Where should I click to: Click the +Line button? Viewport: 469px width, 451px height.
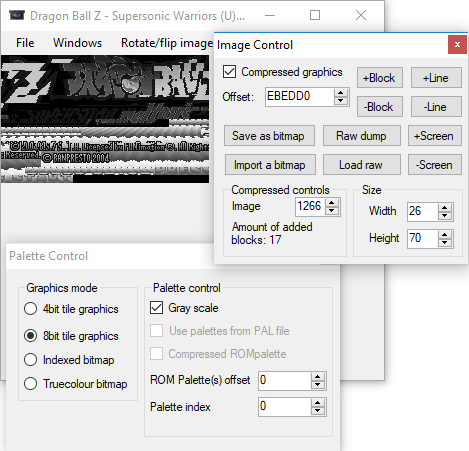(x=436, y=78)
